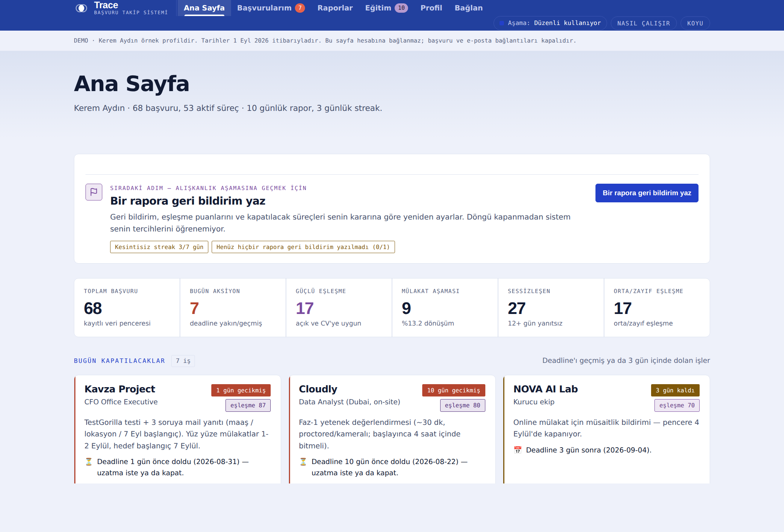Click 'Bir rapora geri bildirim yaz' button
Screen dimensions: 784x532
tap(647, 193)
